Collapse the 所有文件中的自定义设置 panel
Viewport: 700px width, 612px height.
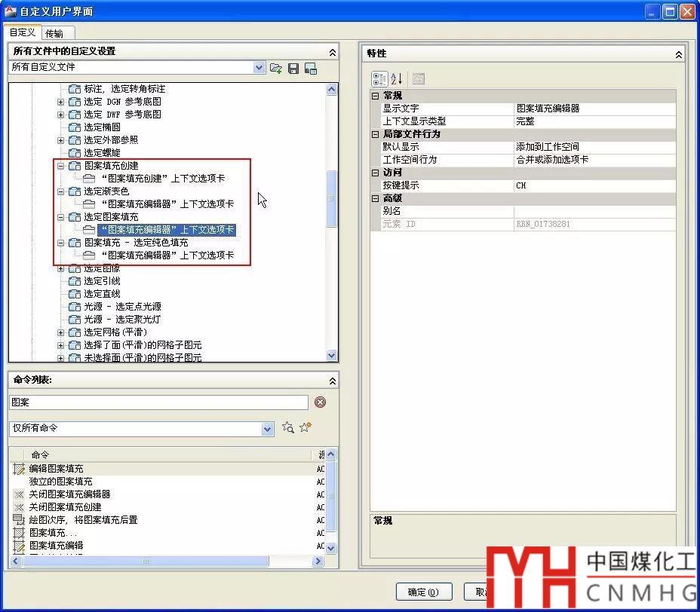pyautogui.click(x=333, y=53)
